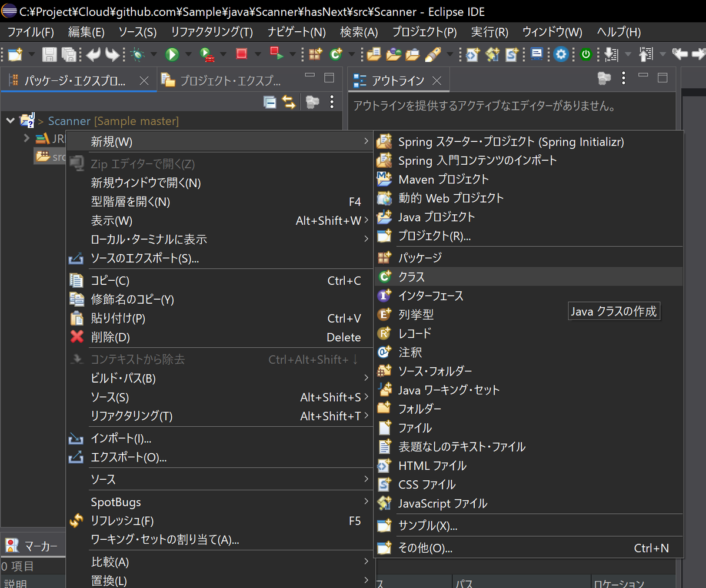Click the green power button toolbar icon
Viewport: 706px width, 588px height.
click(585, 55)
